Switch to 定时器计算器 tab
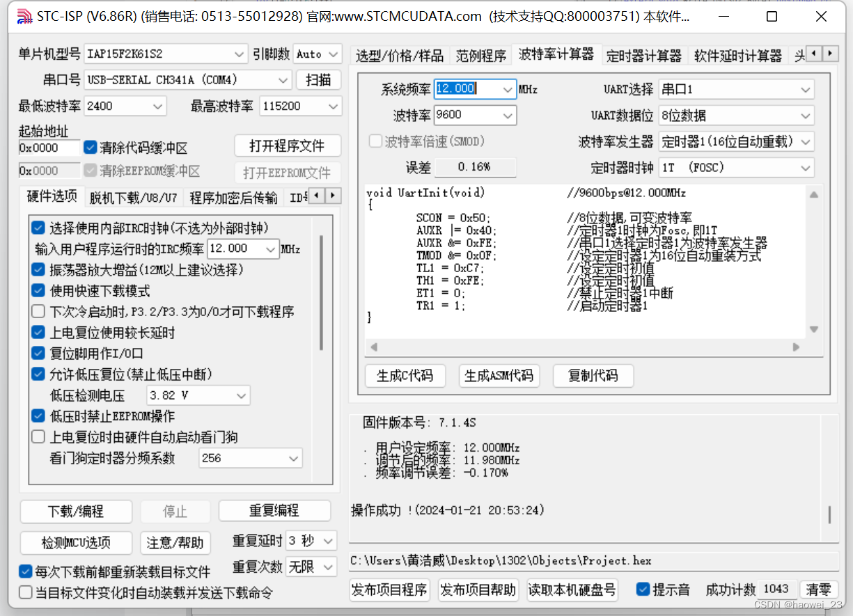 click(x=644, y=56)
